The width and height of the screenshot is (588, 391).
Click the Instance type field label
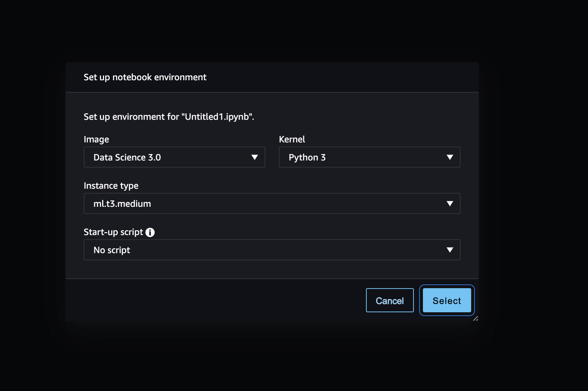pos(111,186)
